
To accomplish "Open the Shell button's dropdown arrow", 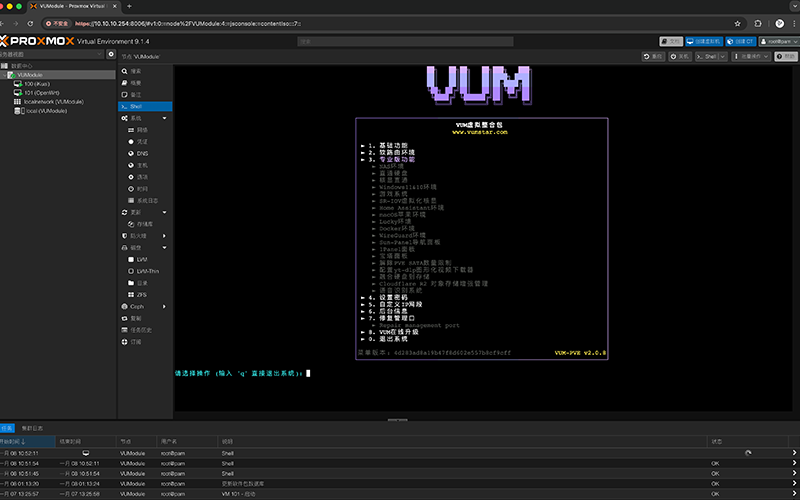I will [723, 57].
